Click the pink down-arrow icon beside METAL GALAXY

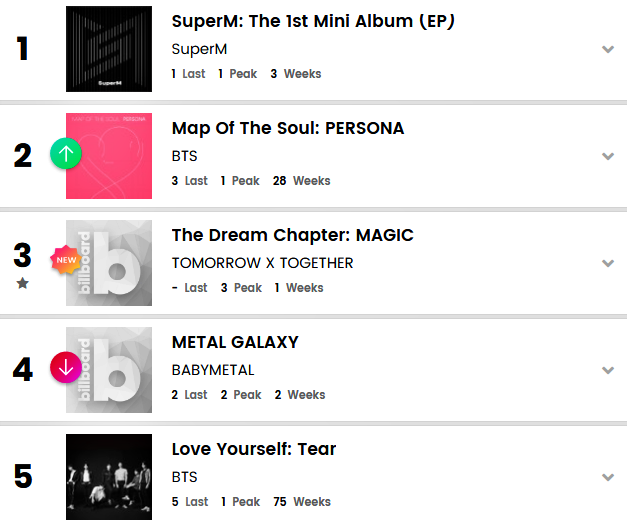(66, 368)
